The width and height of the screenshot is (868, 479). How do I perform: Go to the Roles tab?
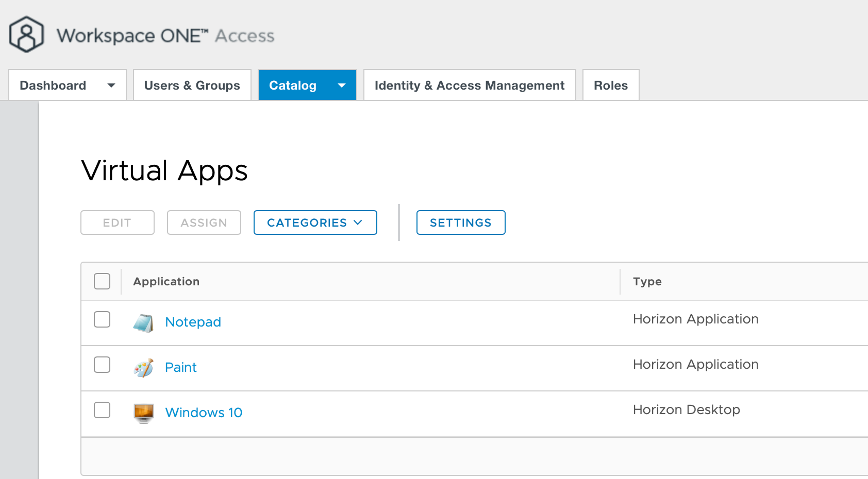tap(610, 85)
